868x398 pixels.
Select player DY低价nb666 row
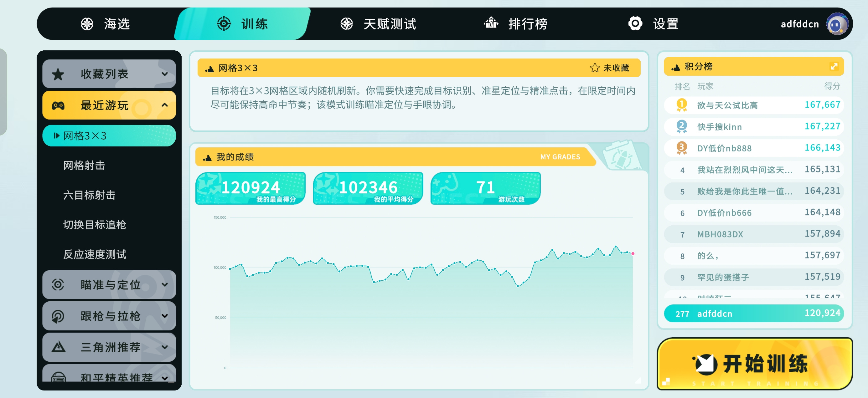pyautogui.click(x=754, y=213)
